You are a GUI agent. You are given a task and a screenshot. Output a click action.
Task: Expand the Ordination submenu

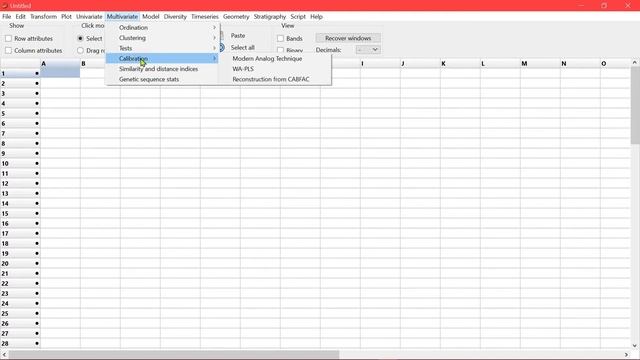click(162, 27)
